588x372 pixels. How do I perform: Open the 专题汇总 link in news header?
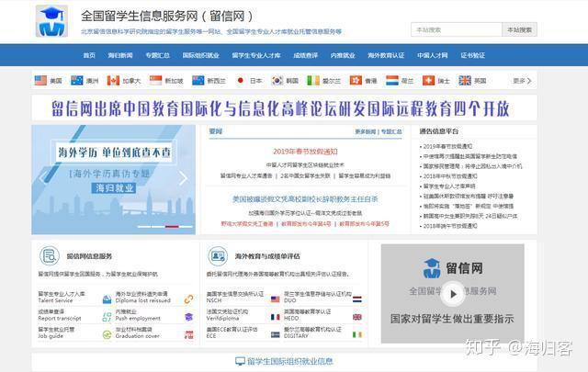pos(391,131)
